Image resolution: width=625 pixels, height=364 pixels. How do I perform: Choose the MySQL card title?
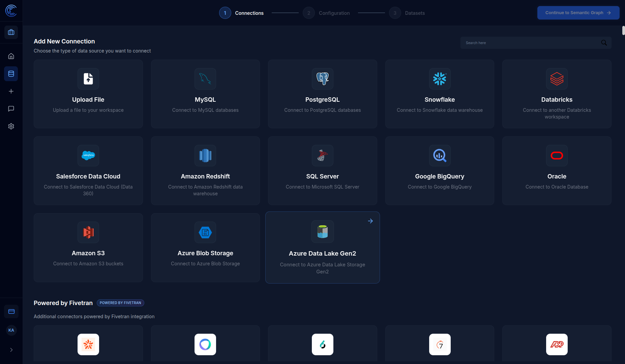point(205,100)
